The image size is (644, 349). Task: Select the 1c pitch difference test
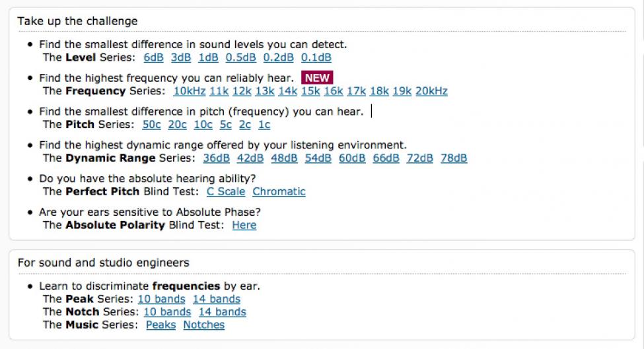264,125
